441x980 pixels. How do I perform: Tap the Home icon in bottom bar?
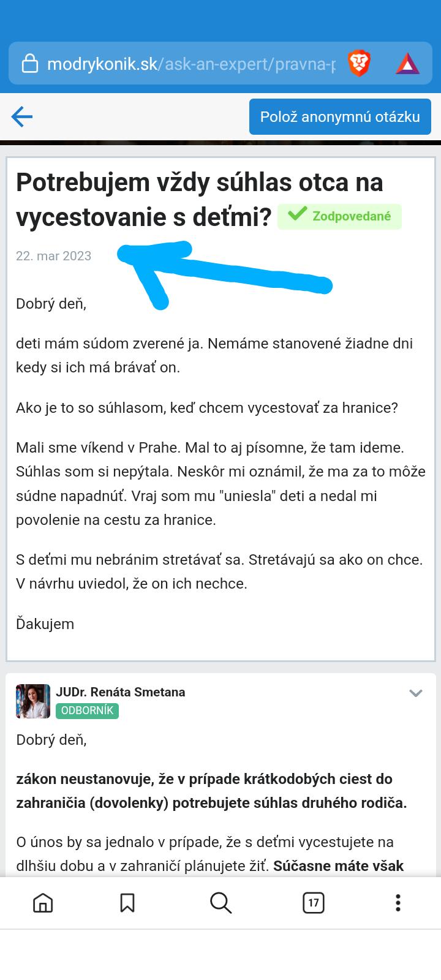[43, 902]
